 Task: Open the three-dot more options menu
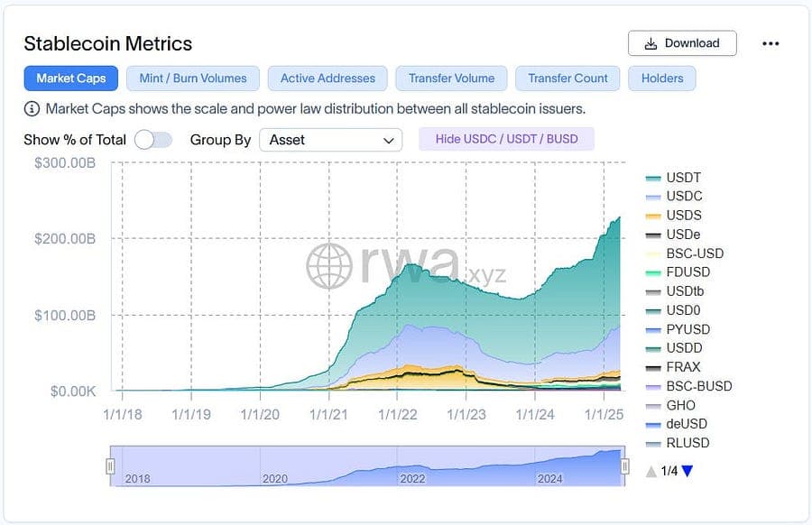pyautogui.click(x=770, y=43)
